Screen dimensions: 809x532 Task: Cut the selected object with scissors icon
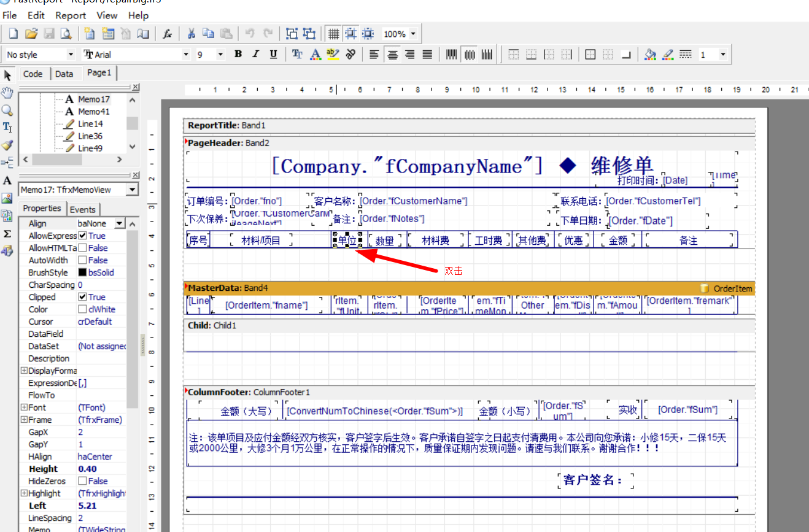pyautogui.click(x=191, y=34)
